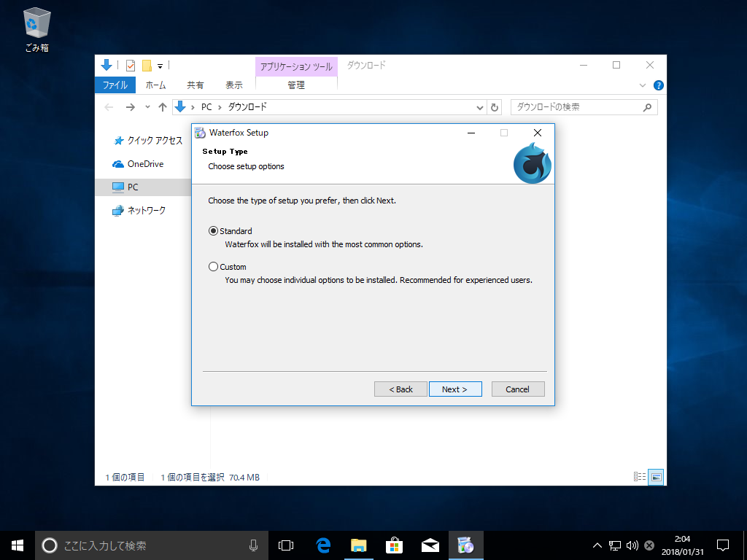
Task: Show hidden system tray icons
Action: tap(597, 545)
